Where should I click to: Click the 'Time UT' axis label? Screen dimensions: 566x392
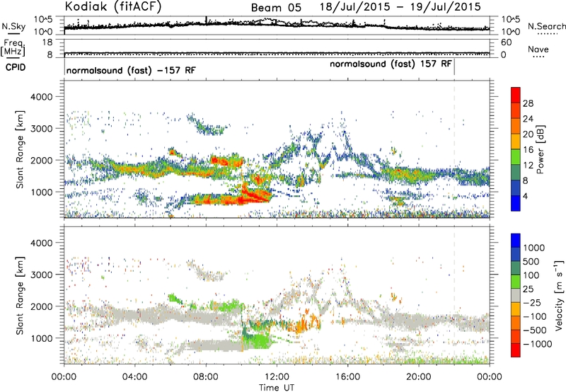pos(277,387)
